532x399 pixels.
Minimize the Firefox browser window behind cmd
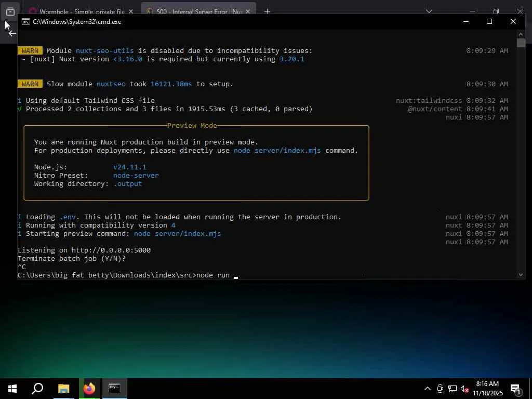[x=472, y=11]
